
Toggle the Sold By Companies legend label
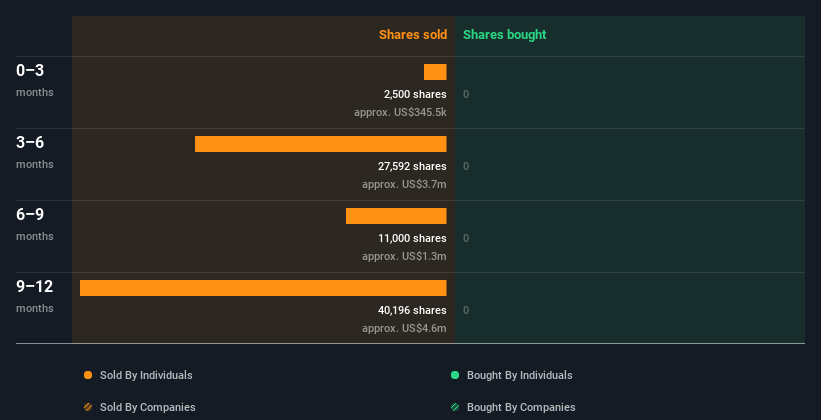click(147, 407)
